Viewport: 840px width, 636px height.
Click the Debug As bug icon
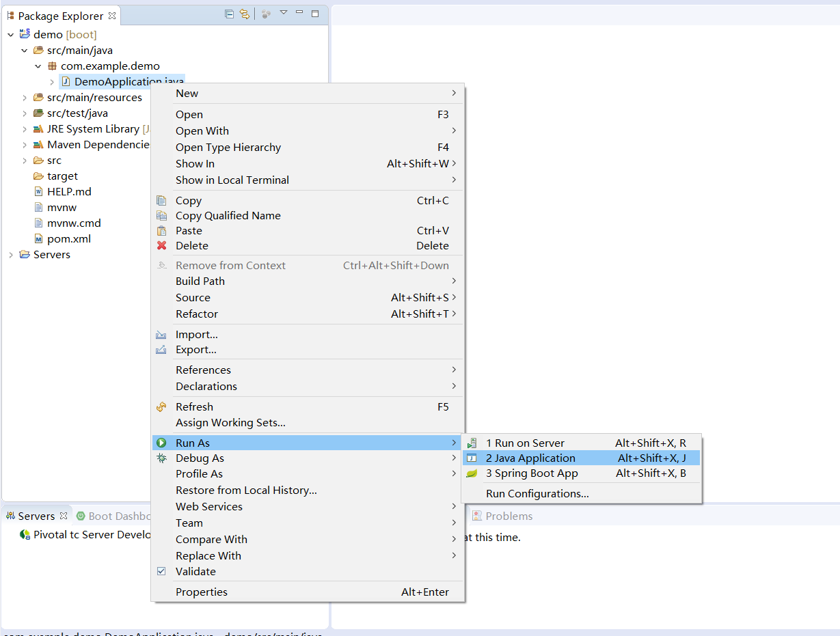[163, 458]
